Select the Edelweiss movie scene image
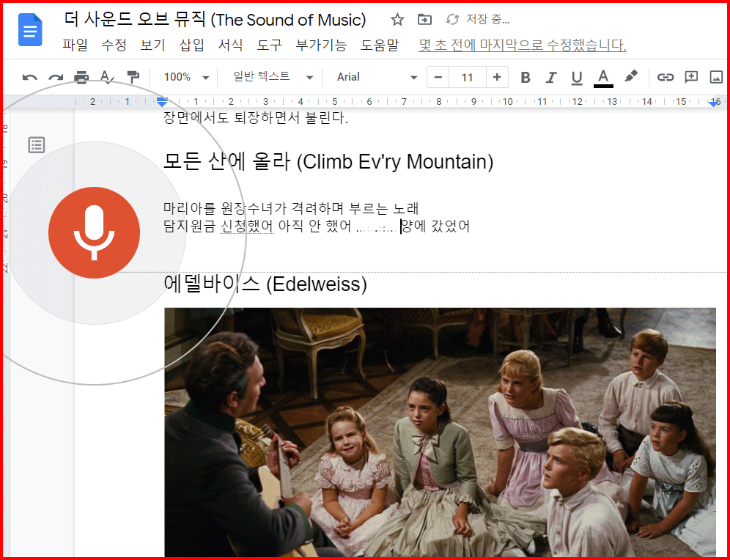Image resolution: width=730 pixels, height=560 pixels. (440, 432)
